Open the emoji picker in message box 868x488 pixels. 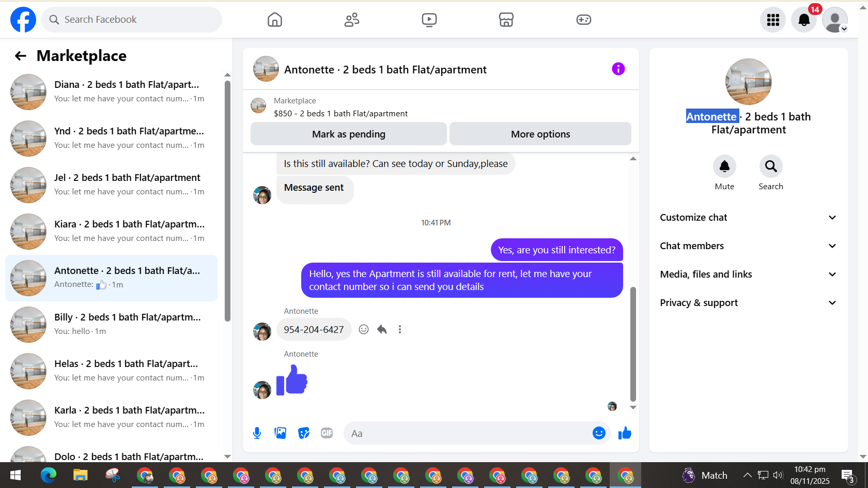point(599,433)
